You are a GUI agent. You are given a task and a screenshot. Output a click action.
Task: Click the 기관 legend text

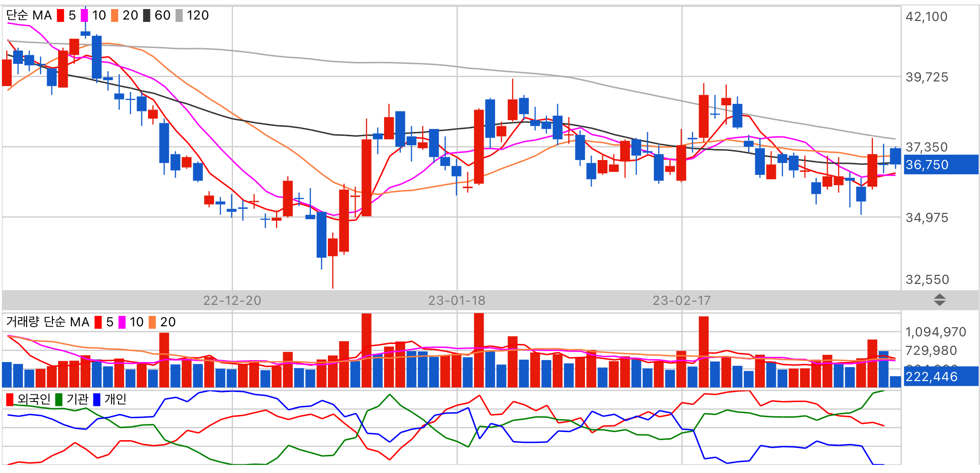78,399
